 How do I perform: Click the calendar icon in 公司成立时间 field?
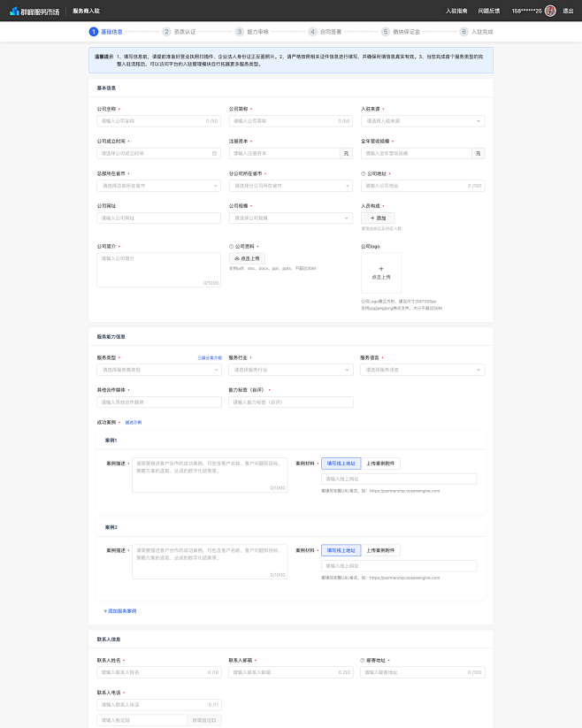[214, 153]
